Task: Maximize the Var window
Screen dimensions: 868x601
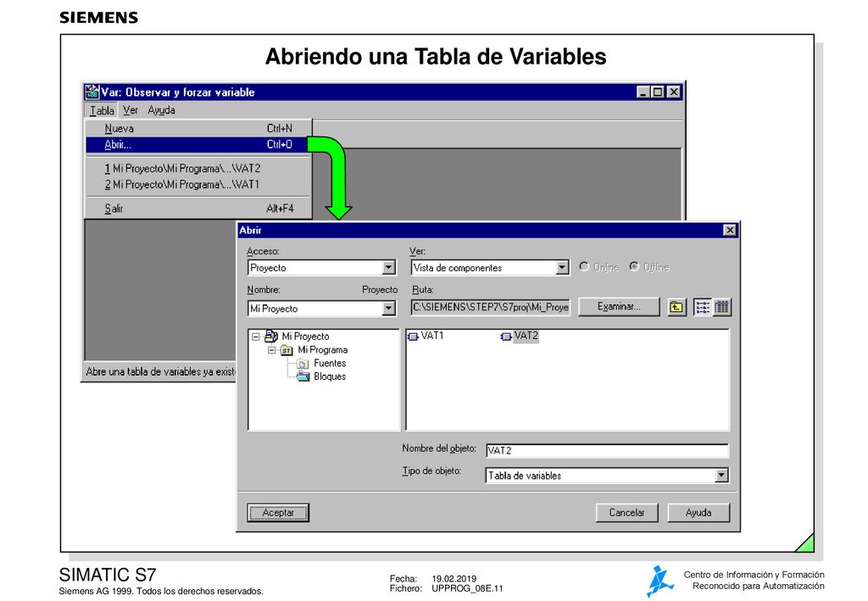Action: click(657, 92)
